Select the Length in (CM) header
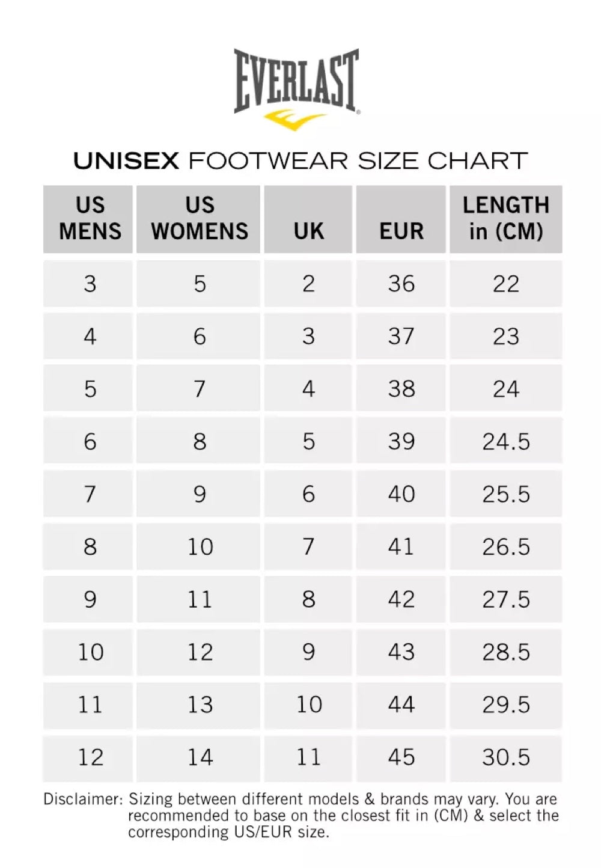Image resolution: width=601 pixels, height=868 pixels. coord(505,218)
